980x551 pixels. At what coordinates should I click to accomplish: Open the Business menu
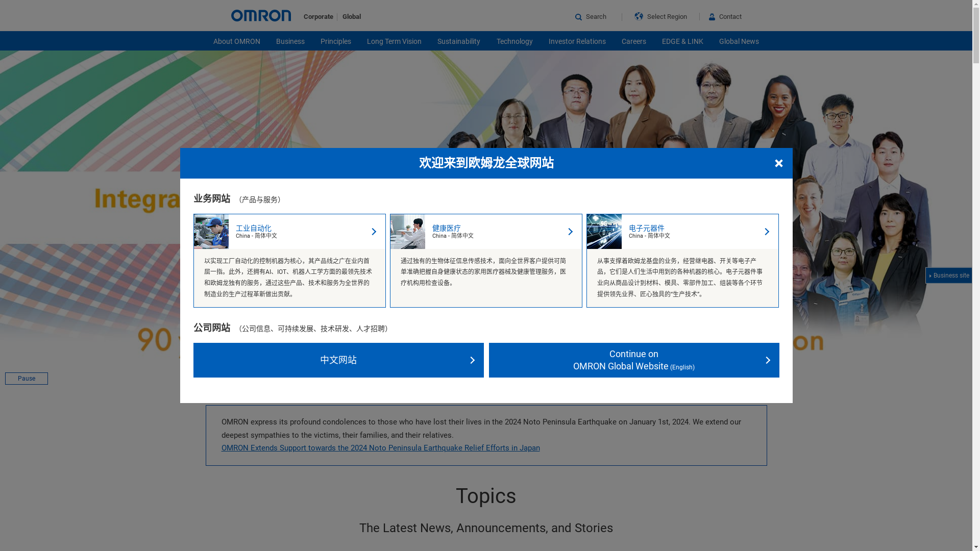pos(290,41)
